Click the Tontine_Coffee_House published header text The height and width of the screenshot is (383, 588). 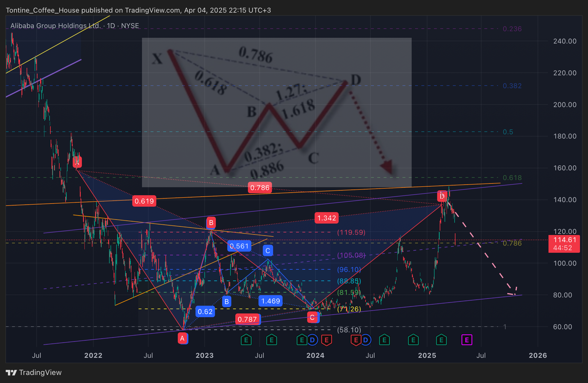(x=138, y=10)
